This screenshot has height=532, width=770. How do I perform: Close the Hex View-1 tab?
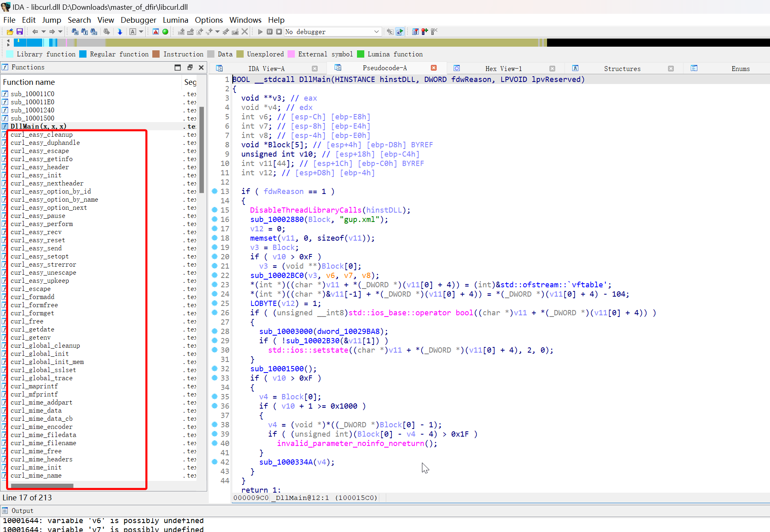coord(552,69)
